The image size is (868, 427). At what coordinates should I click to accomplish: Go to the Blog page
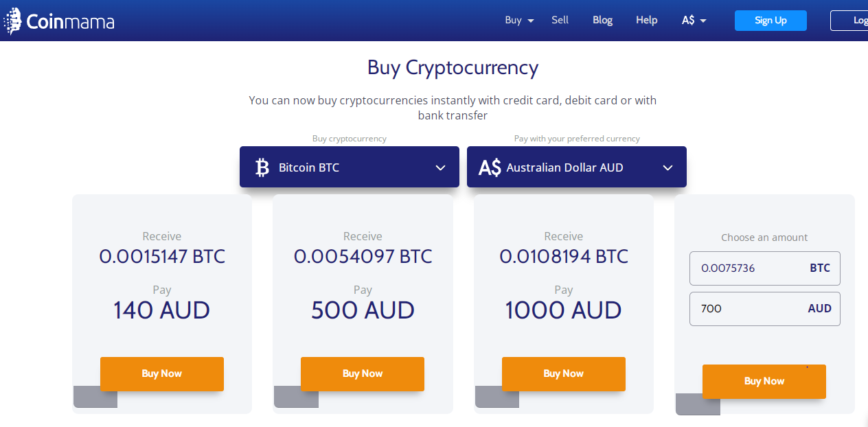tap(602, 20)
